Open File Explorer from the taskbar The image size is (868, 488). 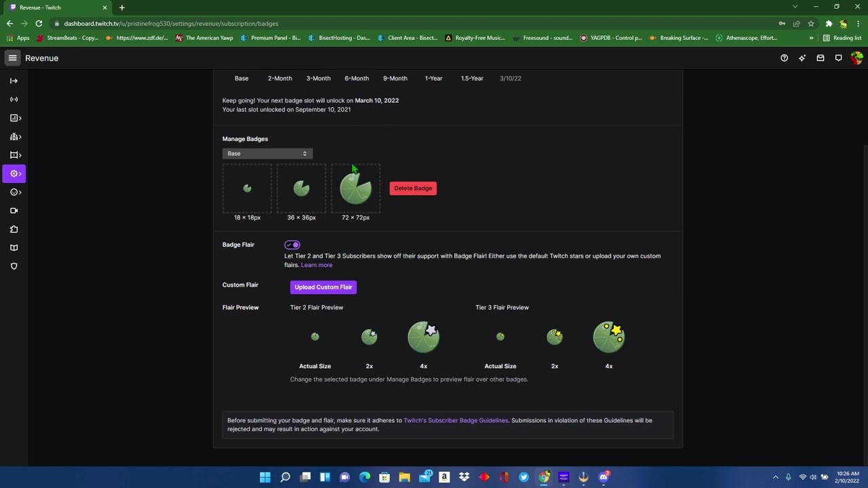point(405,477)
